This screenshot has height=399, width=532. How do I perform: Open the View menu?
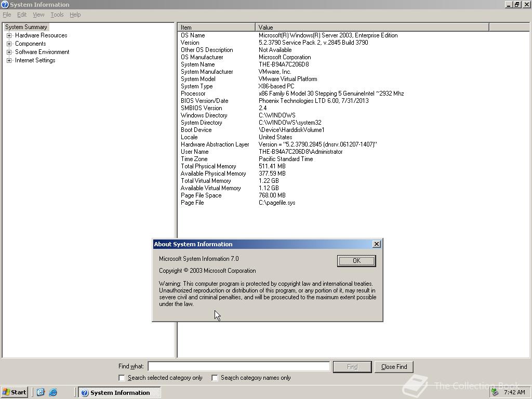[38, 15]
